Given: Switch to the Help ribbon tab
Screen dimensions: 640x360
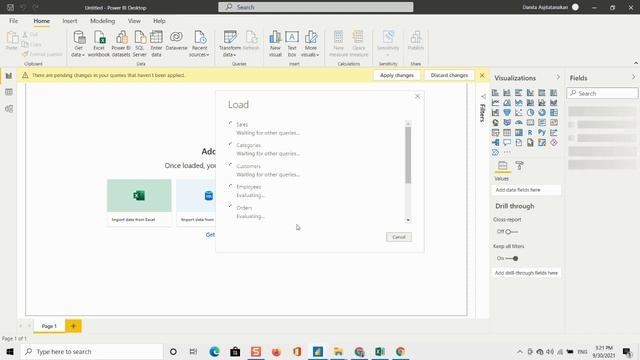Looking at the screenshot, I should pos(159,21).
